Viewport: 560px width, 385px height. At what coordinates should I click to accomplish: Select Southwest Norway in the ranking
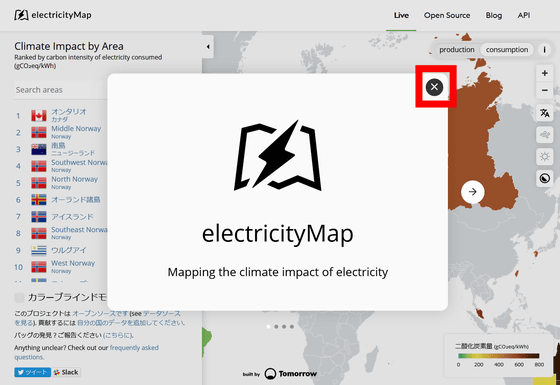[61, 166]
